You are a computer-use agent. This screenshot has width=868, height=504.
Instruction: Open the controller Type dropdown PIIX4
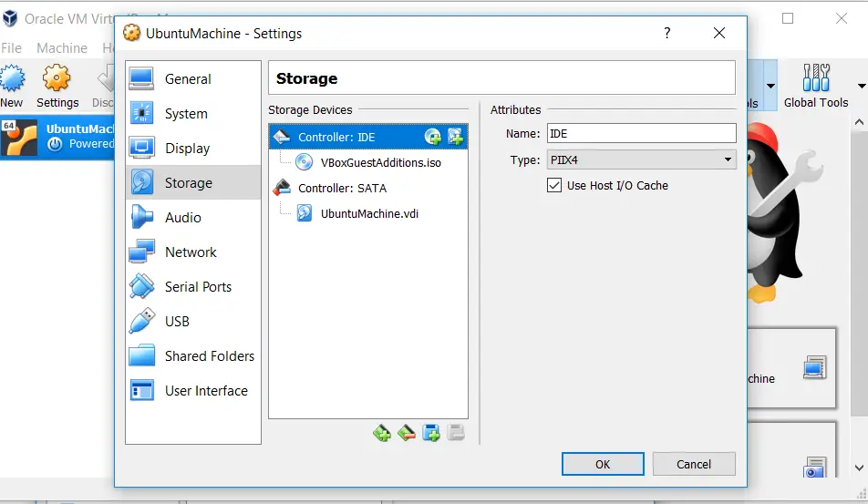(641, 159)
